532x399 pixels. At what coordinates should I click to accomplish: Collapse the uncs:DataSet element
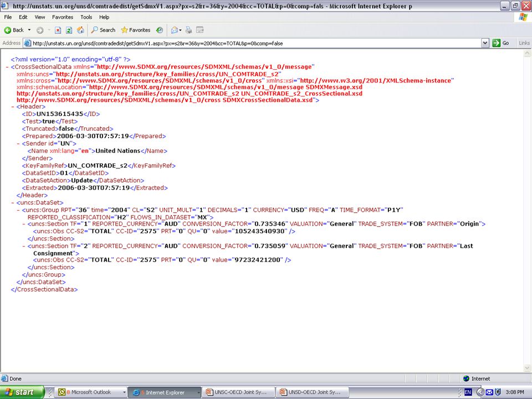coord(13,203)
